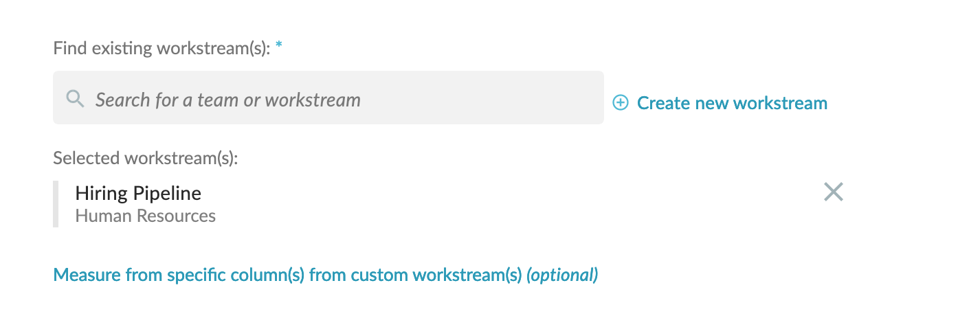
Task: Click the magnifying glass search icon
Action: pos(75,99)
